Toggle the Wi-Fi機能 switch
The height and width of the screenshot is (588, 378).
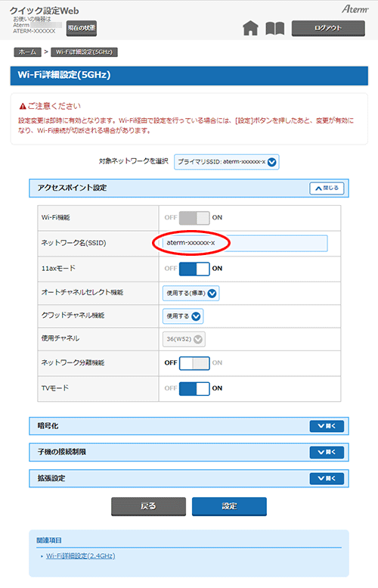(194, 217)
